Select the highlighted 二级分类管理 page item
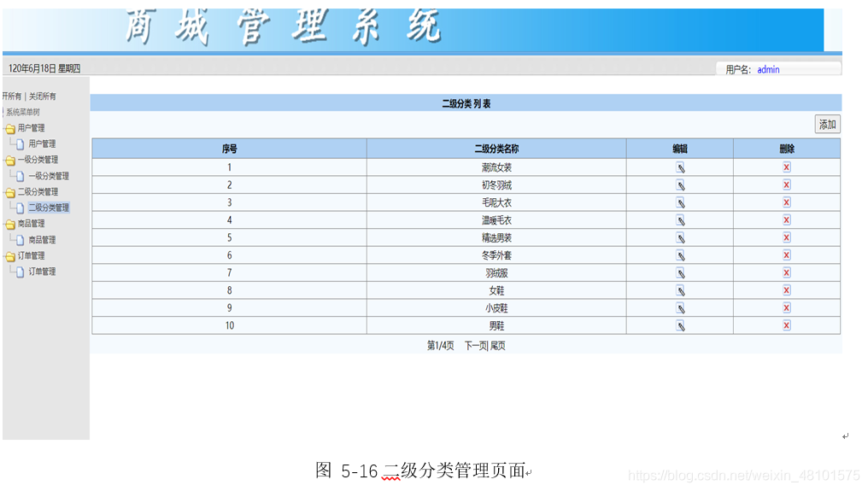The image size is (868, 491). pos(49,208)
